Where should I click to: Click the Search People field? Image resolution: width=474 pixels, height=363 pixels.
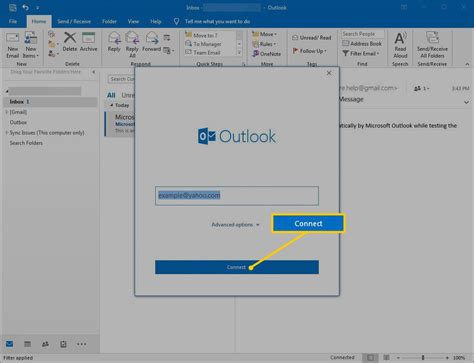coord(363,34)
